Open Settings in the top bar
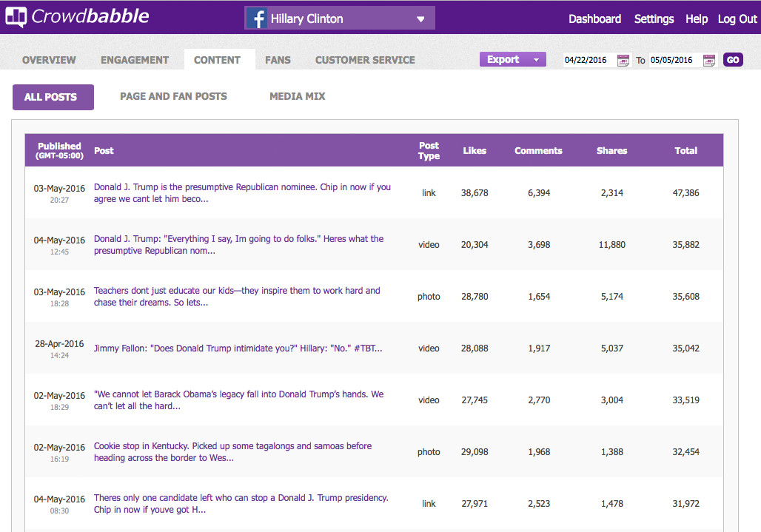Image resolution: width=761 pixels, height=532 pixels. (x=654, y=19)
